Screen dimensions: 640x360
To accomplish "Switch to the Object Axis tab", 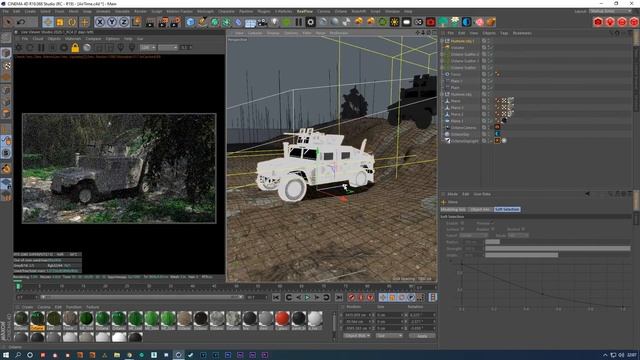I will point(480,209).
